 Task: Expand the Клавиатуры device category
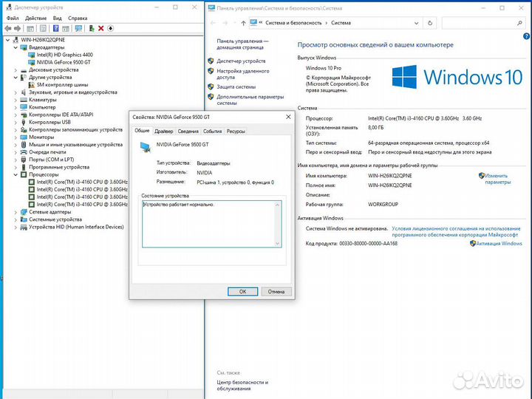16,100
